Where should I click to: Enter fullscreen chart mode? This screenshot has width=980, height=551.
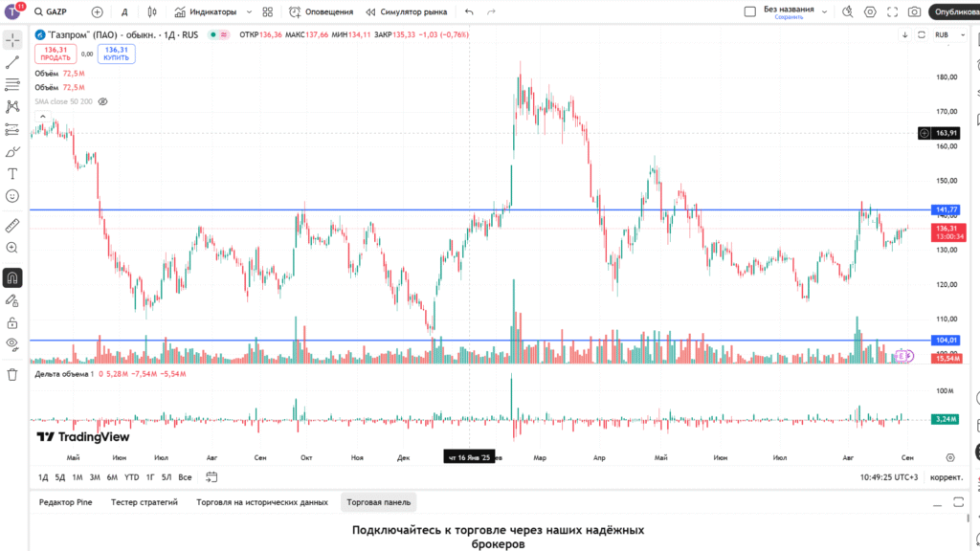pyautogui.click(x=893, y=11)
